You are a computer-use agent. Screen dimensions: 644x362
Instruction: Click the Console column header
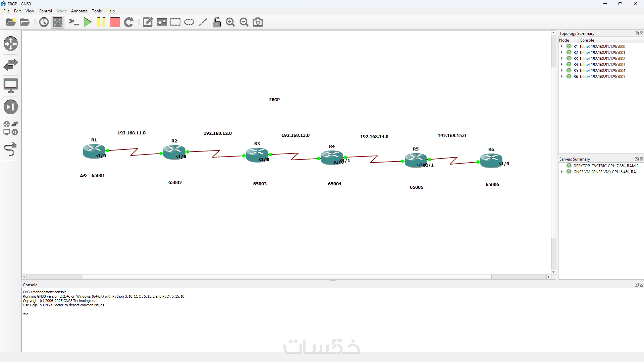587,40
